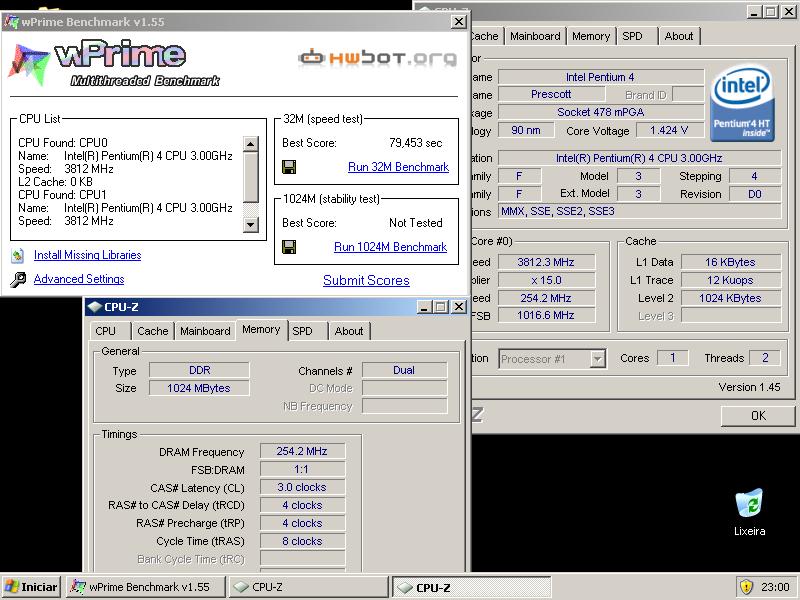The height and width of the screenshot is (600, 800).
Task: Run the 1024M Benchmark
Action: pos(390,247)
